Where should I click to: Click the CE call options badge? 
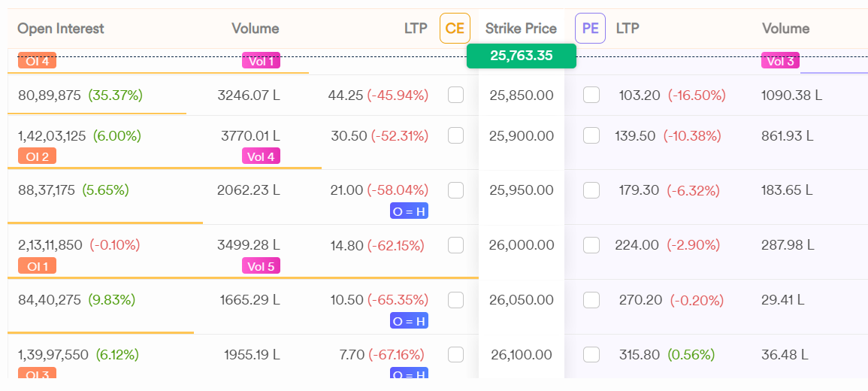coord(455,29)
